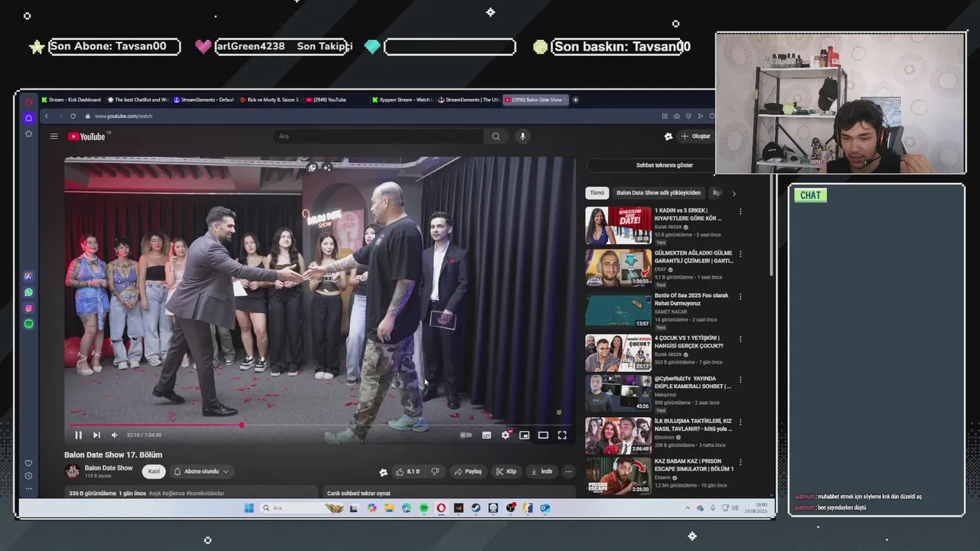This screenshot has height=551, width=980.
Task: Open options for '@CyberRulzTv YAYINDA' video
Action: (x=740, y=380)
